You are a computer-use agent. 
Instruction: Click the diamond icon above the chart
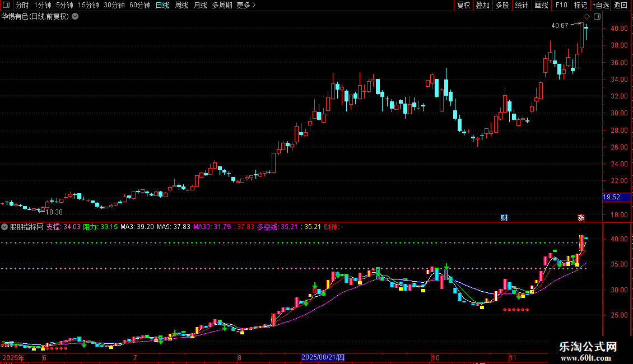(x=587, y=17)
